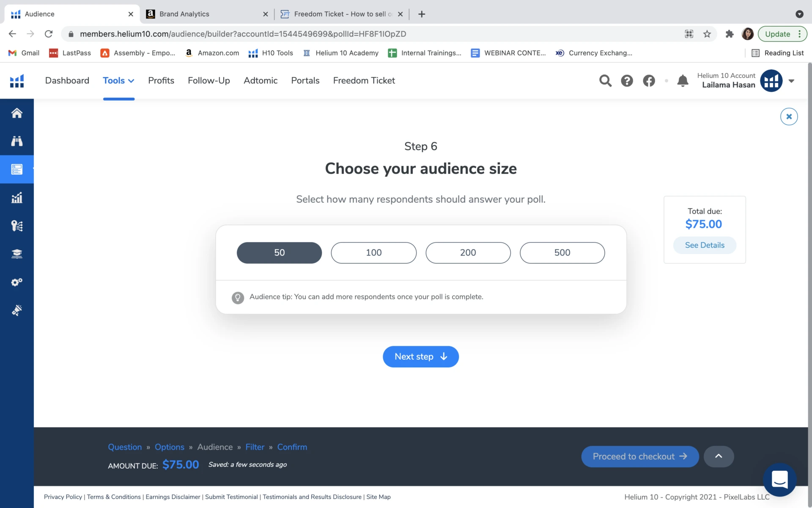Expand the Tools dropdown menu
The image size is (812, 508).
[x=118, y=80]
